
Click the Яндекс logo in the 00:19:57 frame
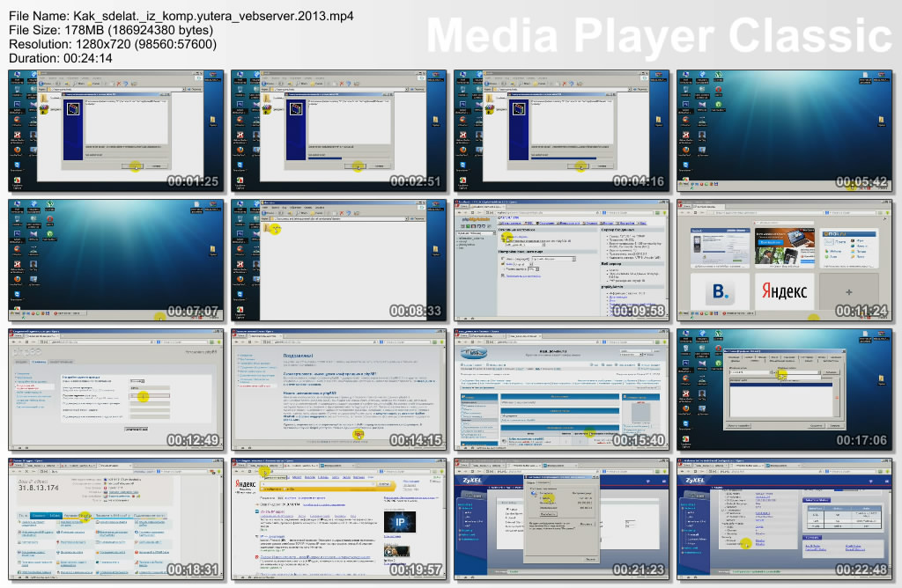(x=246, y=484)
